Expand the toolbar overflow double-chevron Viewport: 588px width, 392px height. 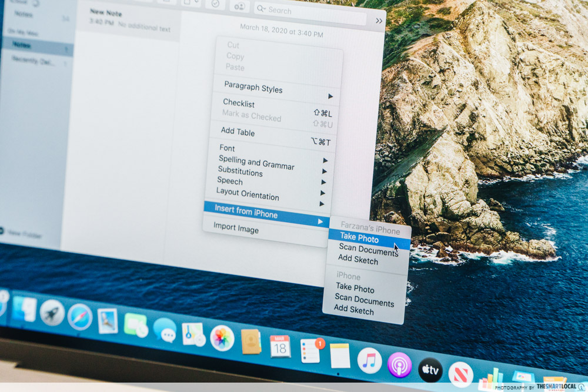[379, 21]
